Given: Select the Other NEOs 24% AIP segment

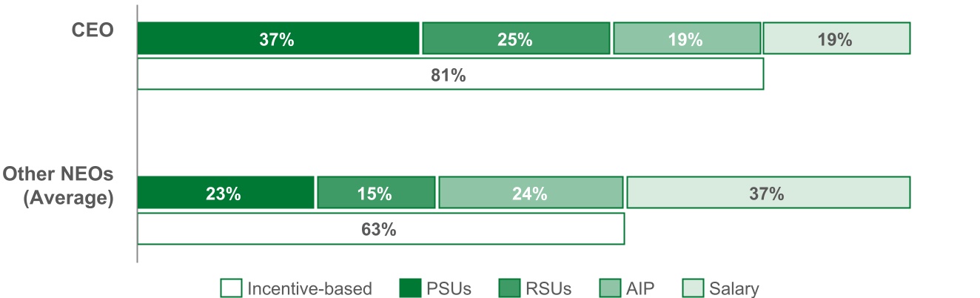Looking at the screenshot, I should [531, 193].
